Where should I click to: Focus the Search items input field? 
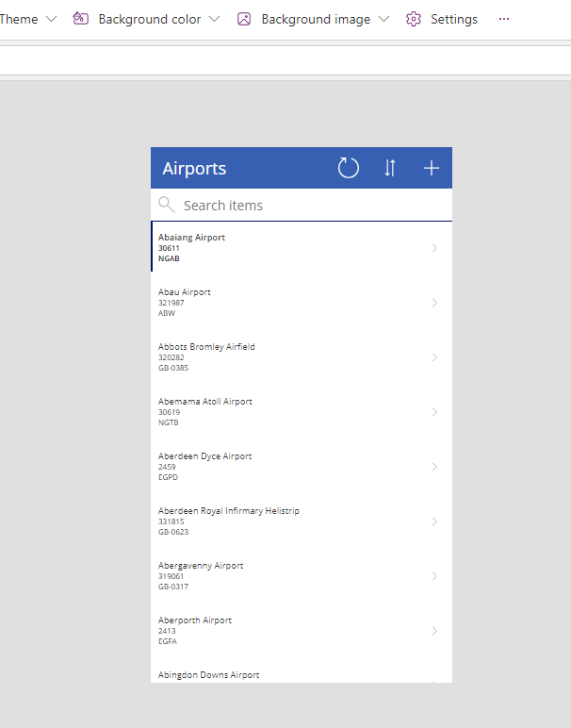click(x=302, y=206)
